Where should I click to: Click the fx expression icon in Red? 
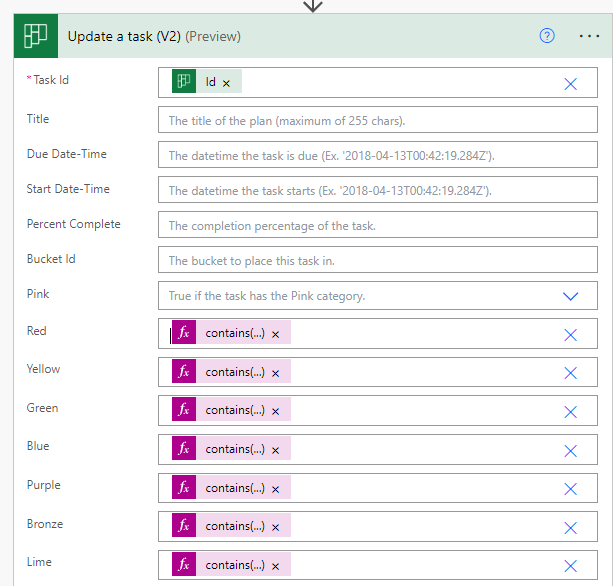coord(184,333)
